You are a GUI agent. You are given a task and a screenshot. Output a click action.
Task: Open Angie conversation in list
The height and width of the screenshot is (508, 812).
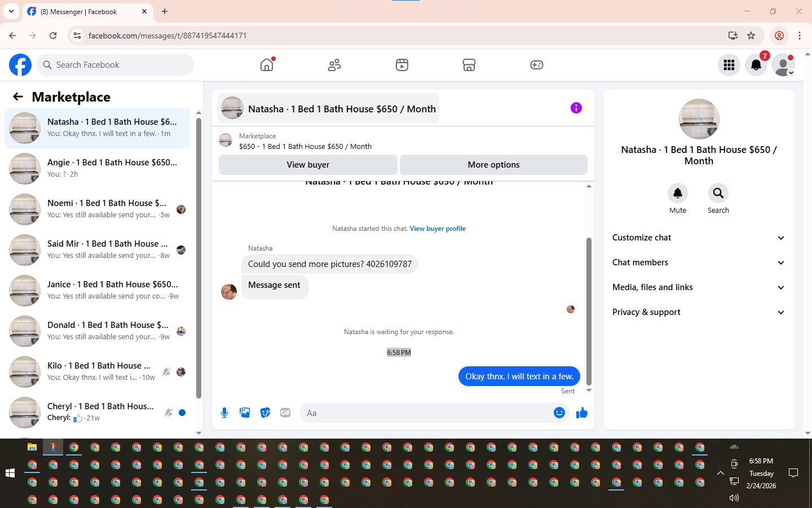point(97,169)
